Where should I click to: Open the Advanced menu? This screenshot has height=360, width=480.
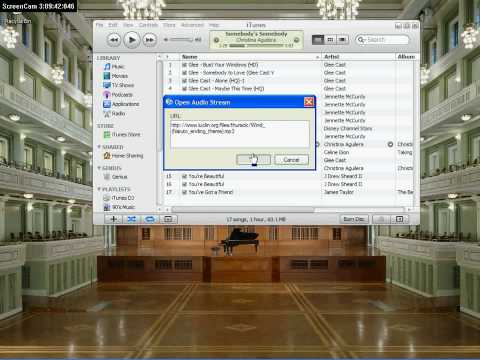[192, 25]
